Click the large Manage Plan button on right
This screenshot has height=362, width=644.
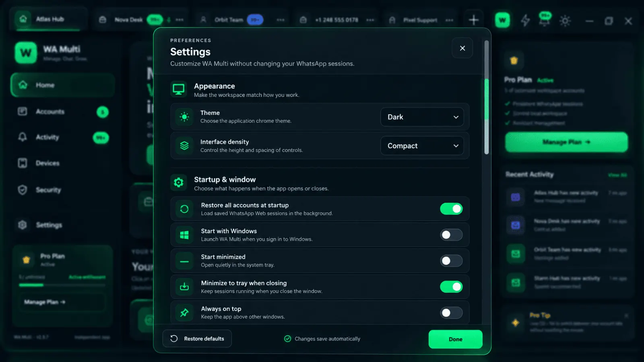click(x=566, y=142)
